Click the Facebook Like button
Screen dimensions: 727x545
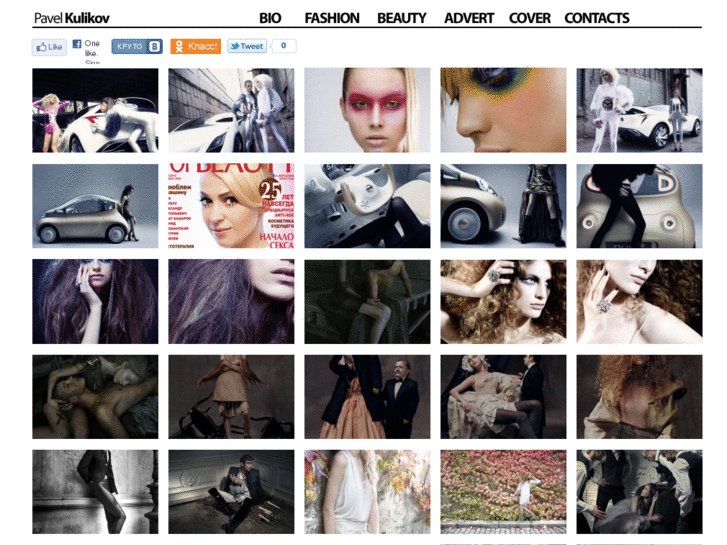click(49, 47)
